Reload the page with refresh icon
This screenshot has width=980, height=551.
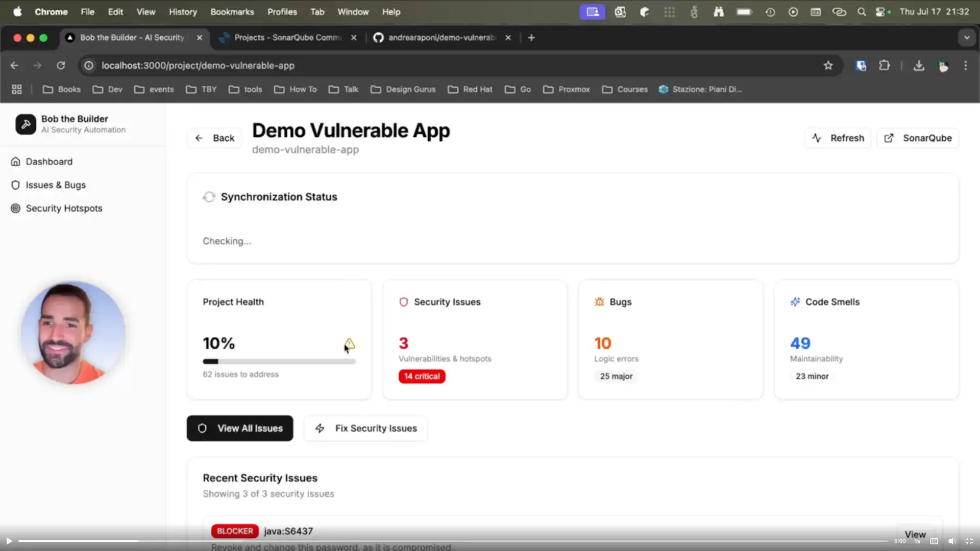coord(61,66)
